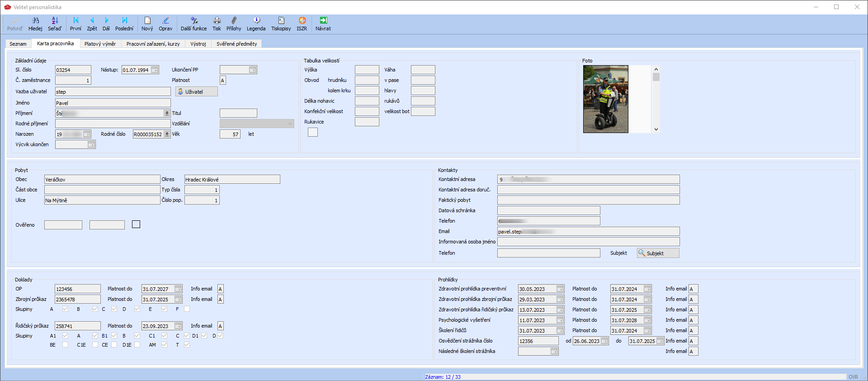Viewport: 868px width, 381px height.
Task: Open calendar for OP Platnost do
Action: [x=178, y=289]
